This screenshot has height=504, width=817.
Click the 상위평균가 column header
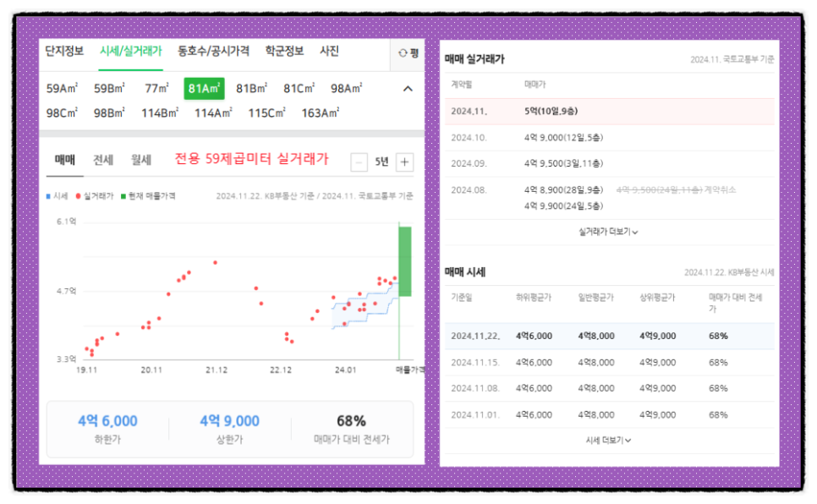[657, 297]
